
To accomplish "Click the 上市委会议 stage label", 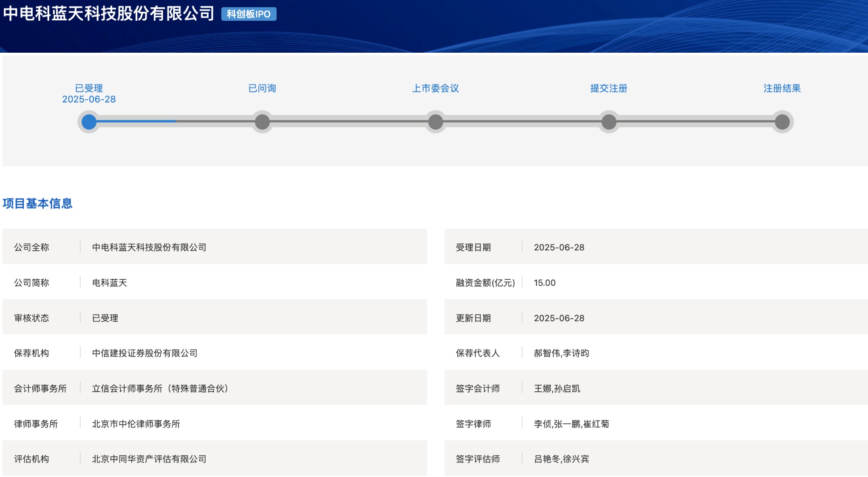I will (435, 88).
